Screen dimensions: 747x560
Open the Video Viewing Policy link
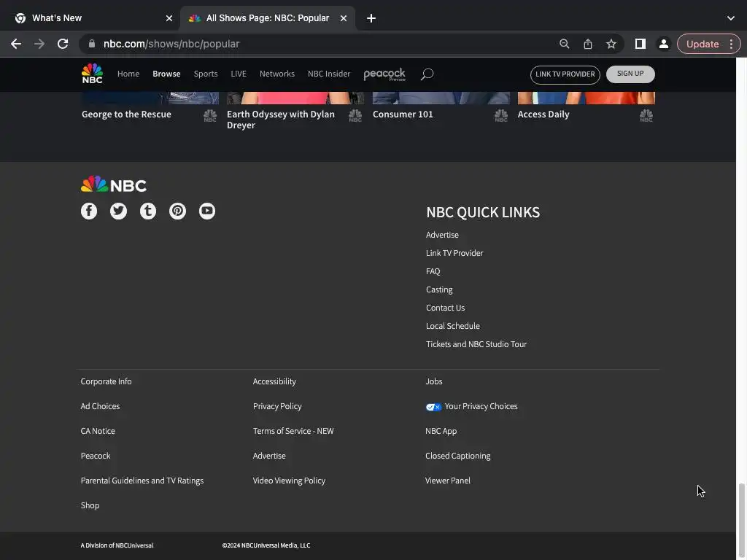point(289,481)
